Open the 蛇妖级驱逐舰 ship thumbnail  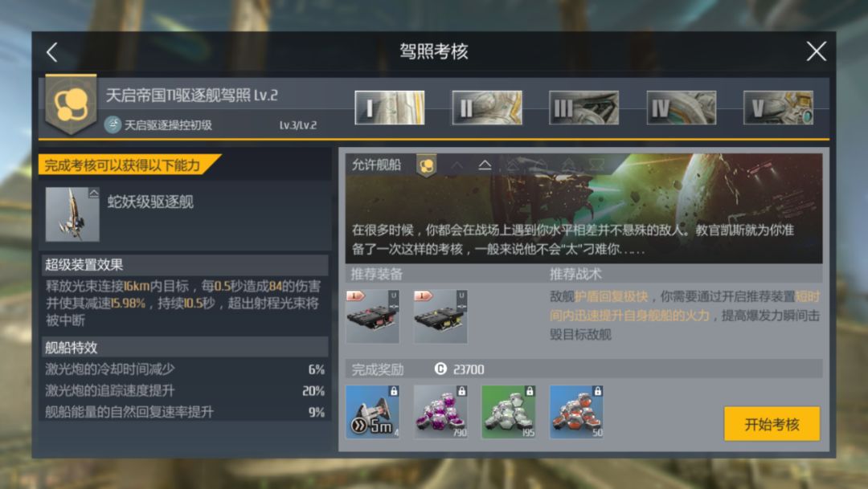pyautogui.click(x=72, y=214)
